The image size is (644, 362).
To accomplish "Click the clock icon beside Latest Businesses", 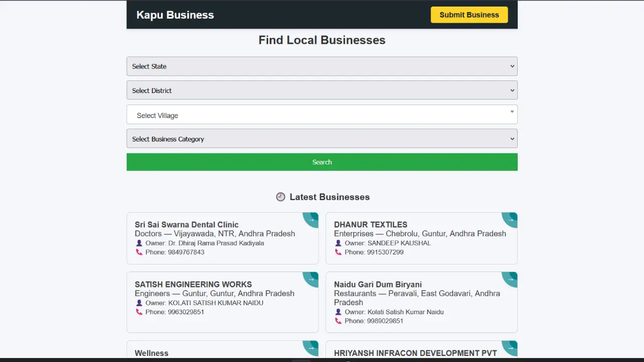I will pyautogui.click(x=281, y=197).
